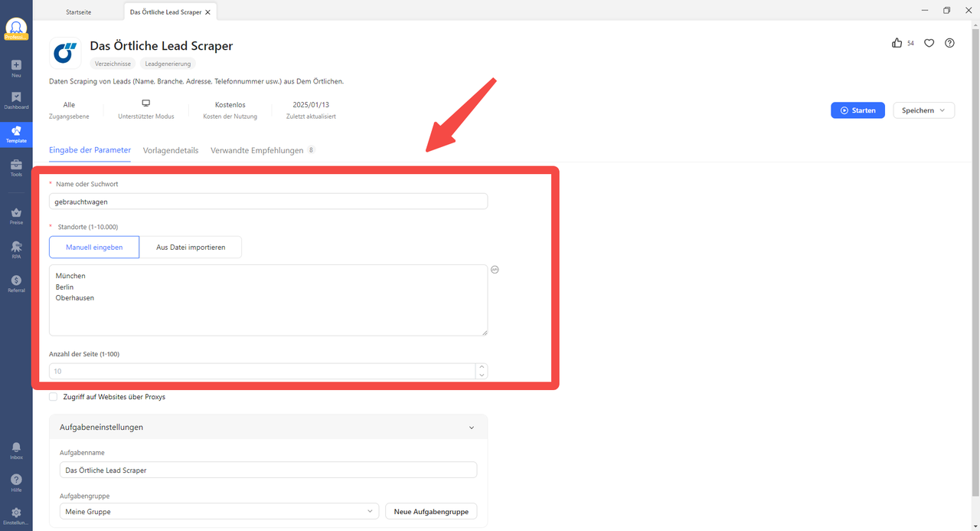Close the Das Örtliche Lead Scraper tab
Screen dimensions: 980x531
[x=207, y=12]
